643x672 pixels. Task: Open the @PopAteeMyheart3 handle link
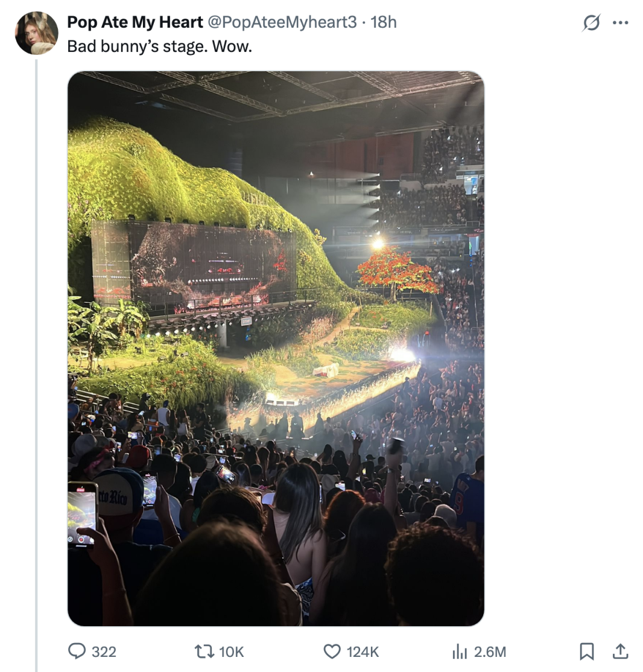click(x=282, y=22)
